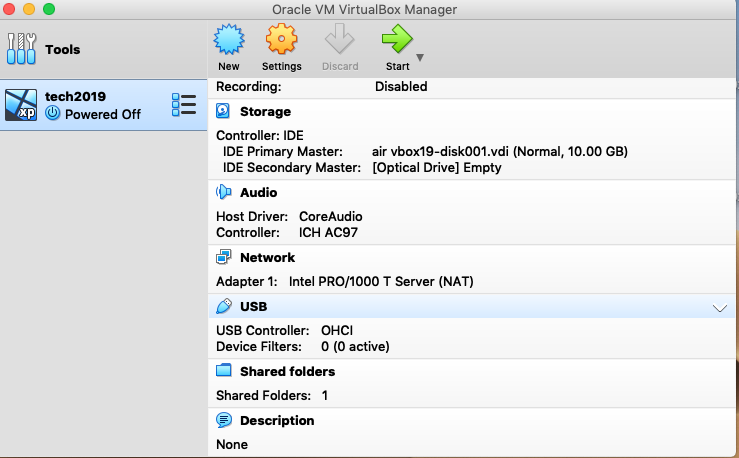Click the vbox19-disk001.vdi disk entry

(500, 152)
